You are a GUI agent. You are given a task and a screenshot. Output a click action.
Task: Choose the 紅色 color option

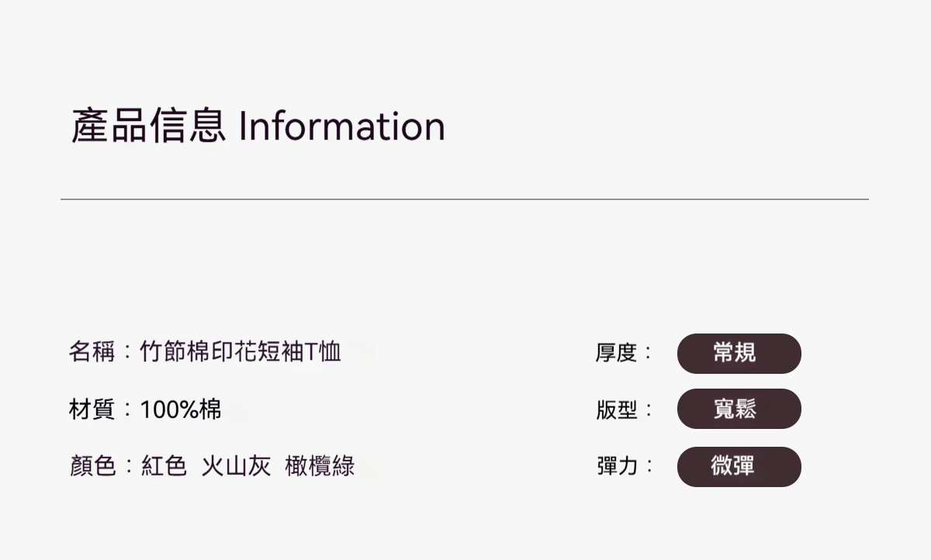pyautogui.click(x=164, y=466)
